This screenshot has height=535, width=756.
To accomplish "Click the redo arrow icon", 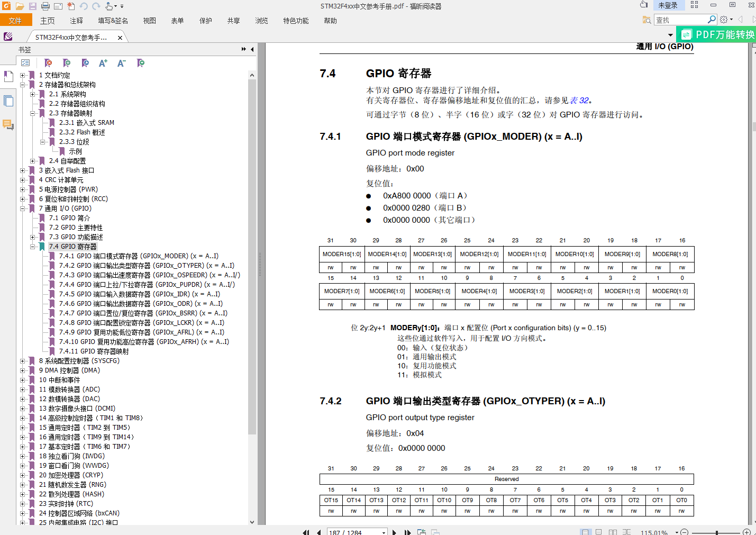I will tap(96, 6).
